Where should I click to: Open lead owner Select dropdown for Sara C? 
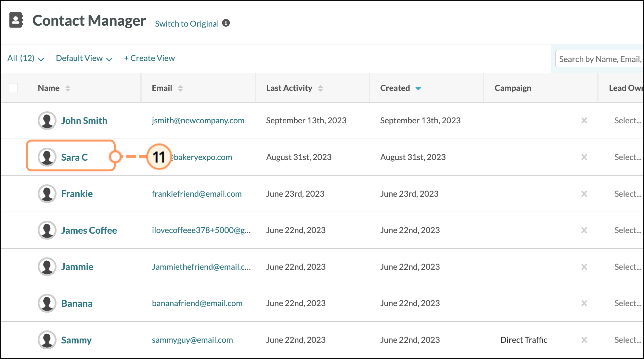pos(627,157)
